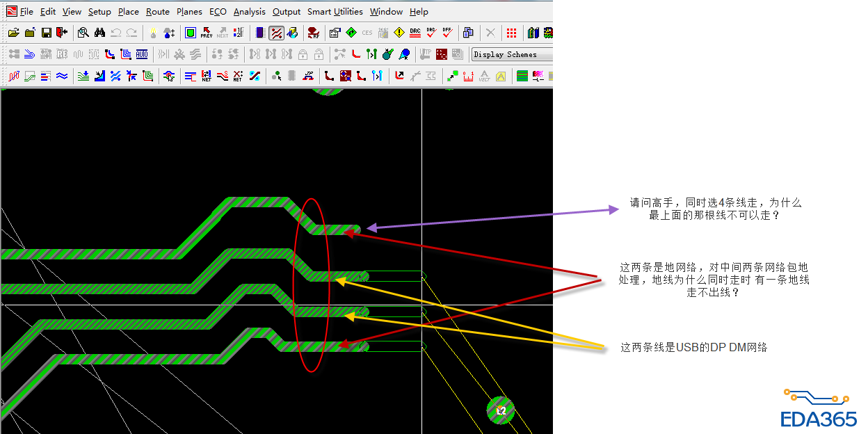
Task: Open the Smart Utilities menu
Action: coord(335,12)
